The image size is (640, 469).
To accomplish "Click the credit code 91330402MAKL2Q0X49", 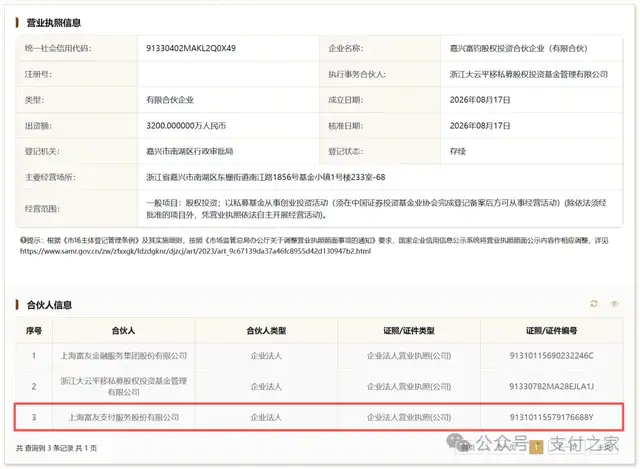I will tap(191, 48).
